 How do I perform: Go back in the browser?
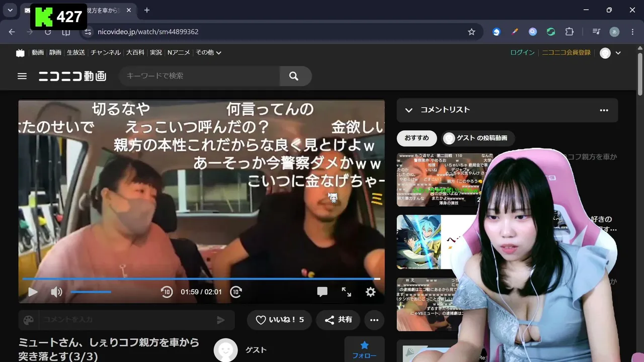[x=12, y=32]
